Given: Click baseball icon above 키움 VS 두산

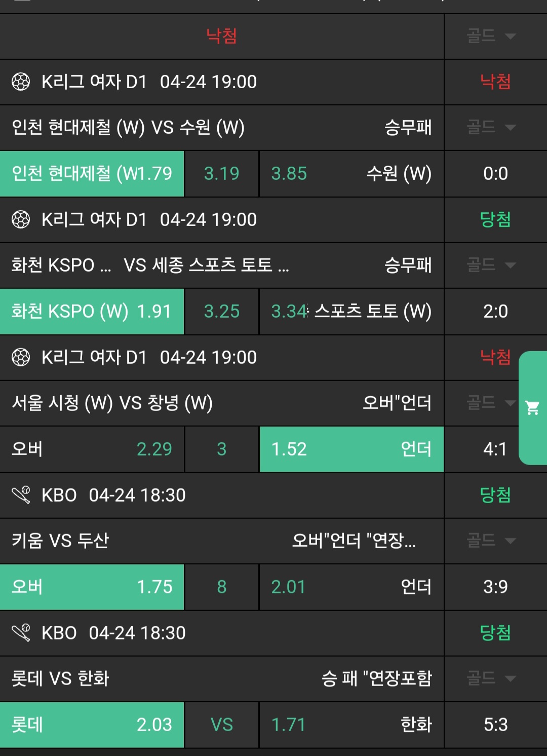Looking at the screenshot, I should tap(21, 495).
